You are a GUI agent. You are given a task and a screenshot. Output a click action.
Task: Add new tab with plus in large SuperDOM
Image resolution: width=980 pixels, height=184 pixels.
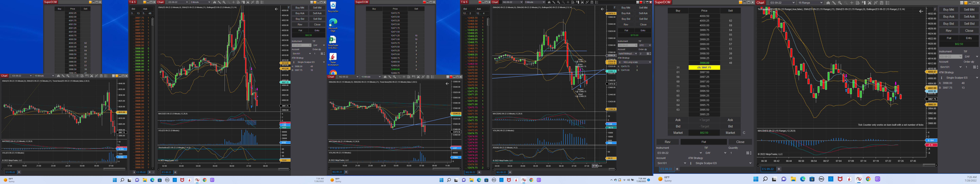click(x=677, y=169)
